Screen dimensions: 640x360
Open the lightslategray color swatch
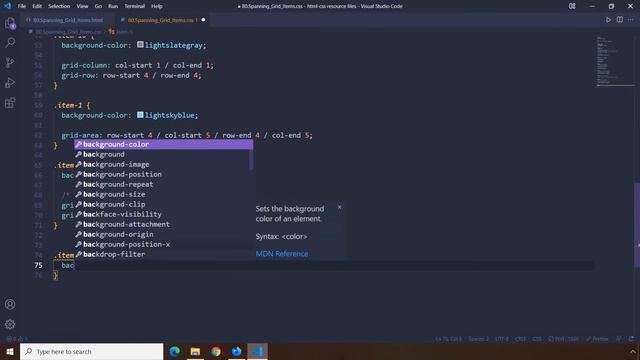(140, 44)
